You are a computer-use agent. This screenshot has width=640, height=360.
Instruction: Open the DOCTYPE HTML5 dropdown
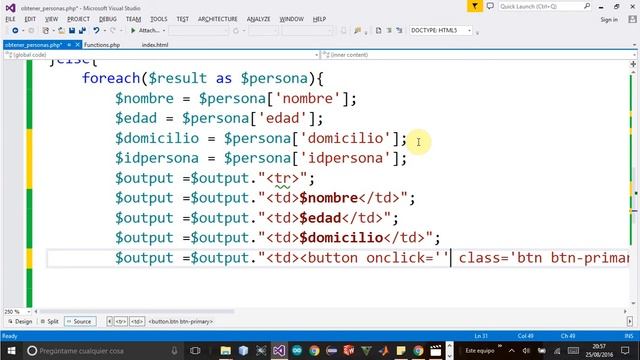(x=469, y=31)
